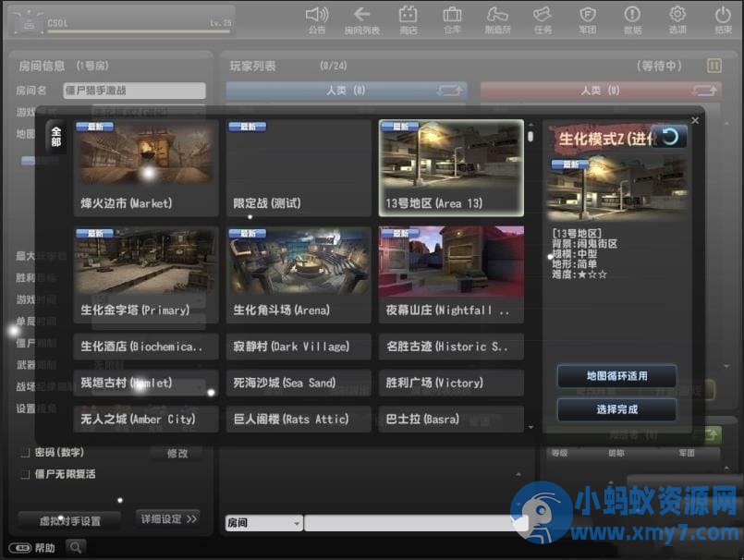Screen dimensions: 744x560
Task: Open the 数据 data icon
Action: coord(632,20)
